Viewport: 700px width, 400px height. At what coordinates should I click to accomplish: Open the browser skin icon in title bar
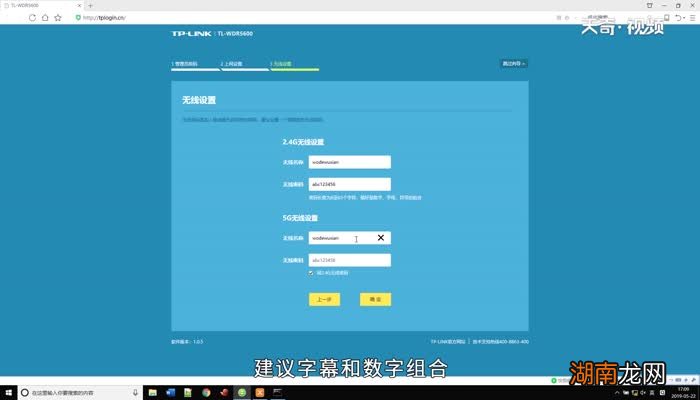(x=650, y=6)
